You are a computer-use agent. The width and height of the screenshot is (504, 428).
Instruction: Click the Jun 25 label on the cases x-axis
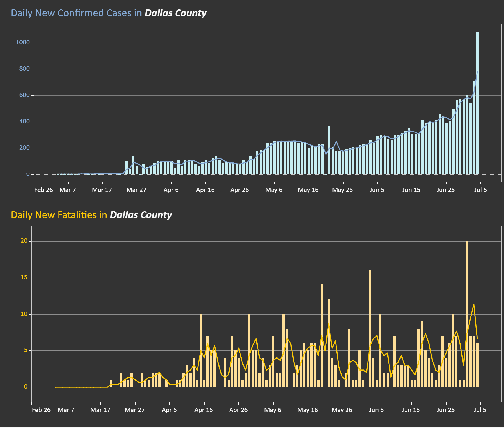tap(446, 190)
